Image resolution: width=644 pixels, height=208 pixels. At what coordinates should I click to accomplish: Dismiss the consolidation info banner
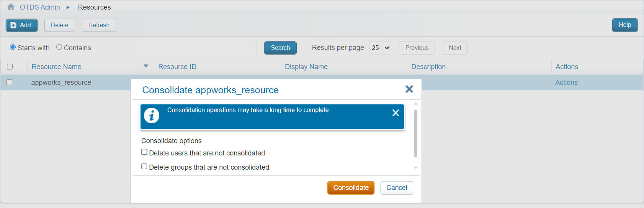click(x=396, y=113)
